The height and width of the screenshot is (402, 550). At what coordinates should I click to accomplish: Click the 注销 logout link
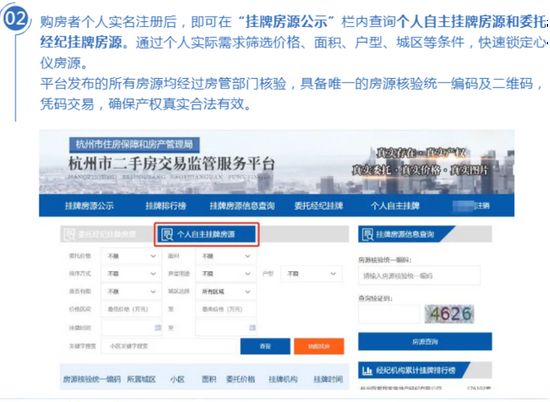point(482,206)
